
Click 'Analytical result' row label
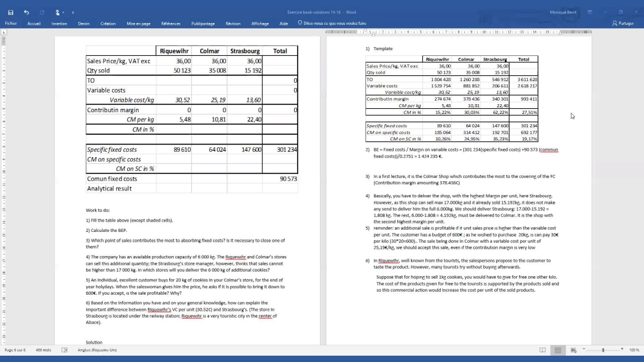tap(109, 189)
